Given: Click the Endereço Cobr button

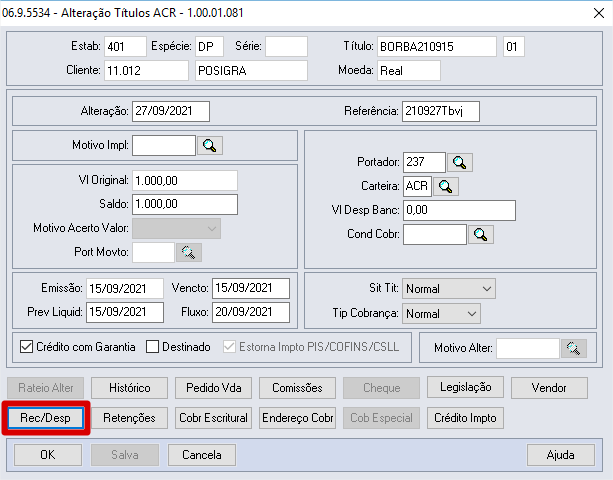Looking at the screenshot, I should (x=298, y=418).
